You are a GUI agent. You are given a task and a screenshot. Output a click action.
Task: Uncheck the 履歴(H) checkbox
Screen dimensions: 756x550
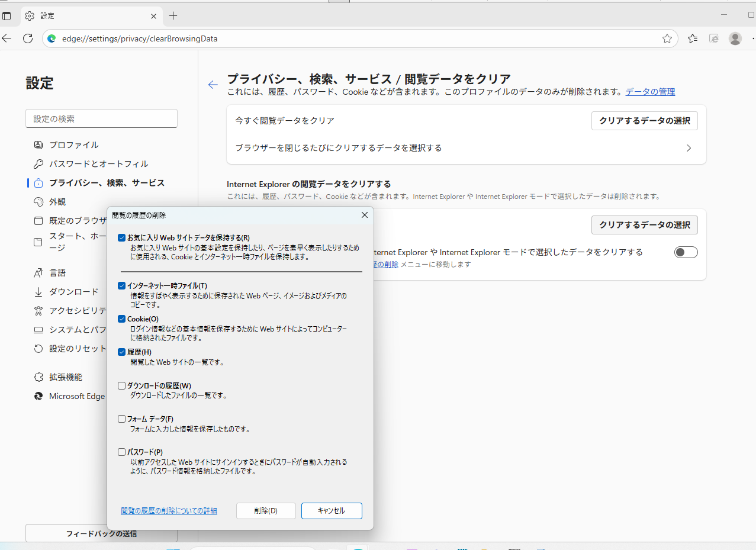(122, 352)
